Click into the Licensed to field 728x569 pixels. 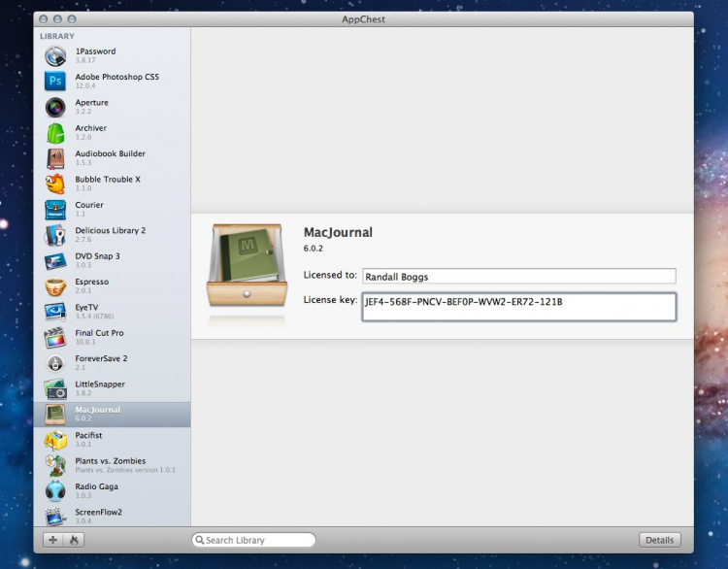(x=519, y=276)
